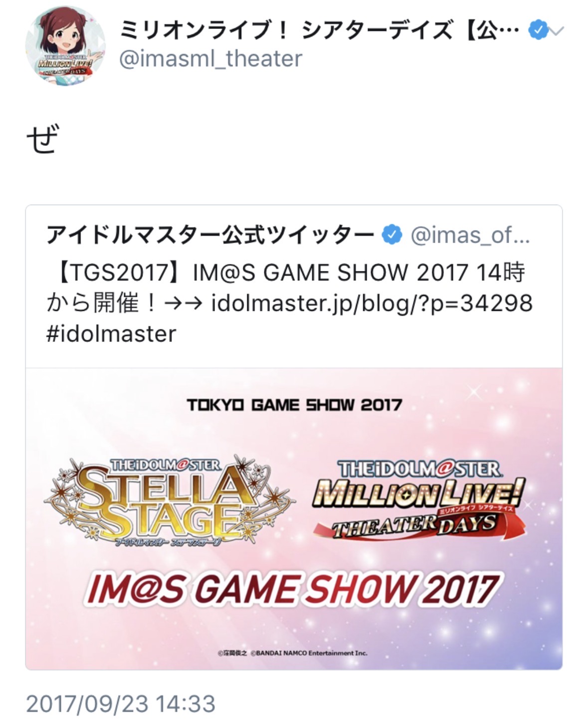The image size is (588, 724).
Task: Expand the tweet options chevron
Action: coord(556,31)
